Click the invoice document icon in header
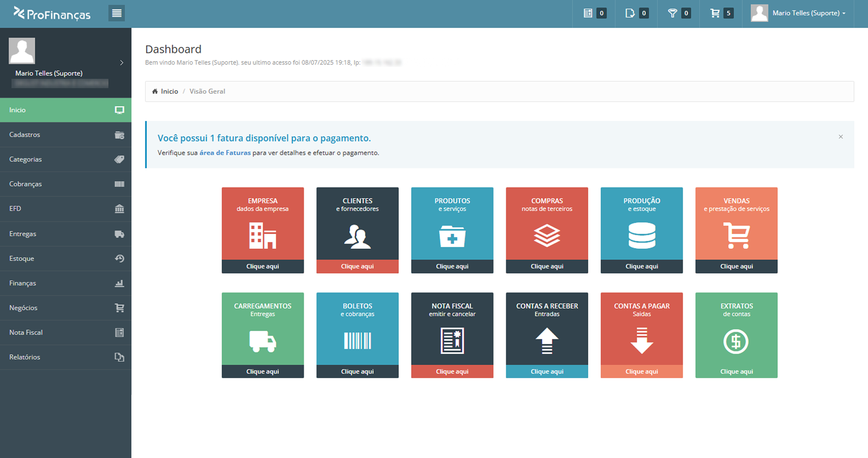Viewport: 868px width, 458px height. coord(588,13)
